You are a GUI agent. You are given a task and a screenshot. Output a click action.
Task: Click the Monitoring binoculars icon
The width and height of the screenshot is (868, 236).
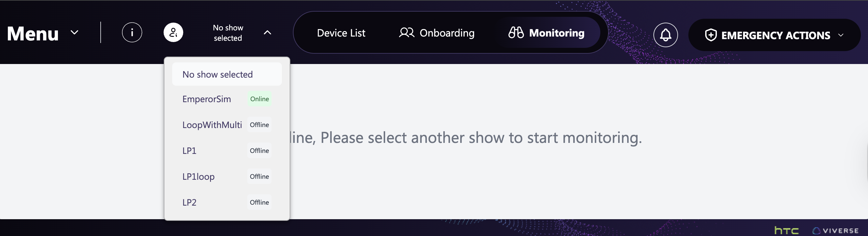point(516,33)
